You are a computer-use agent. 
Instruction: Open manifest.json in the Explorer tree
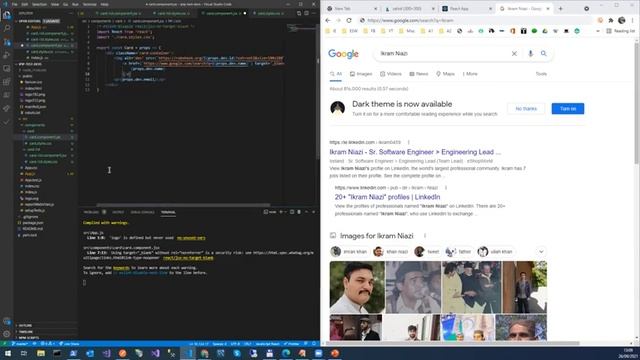pos(35,107)
